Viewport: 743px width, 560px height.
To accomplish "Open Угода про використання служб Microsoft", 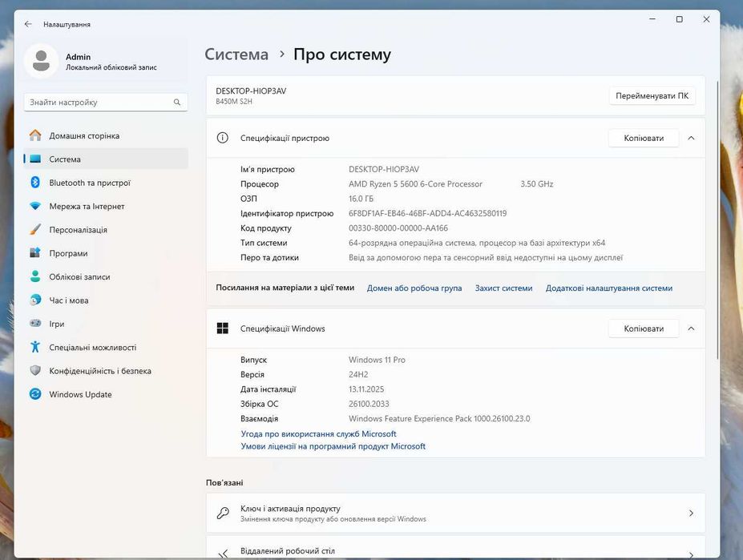I will point(318,433).
